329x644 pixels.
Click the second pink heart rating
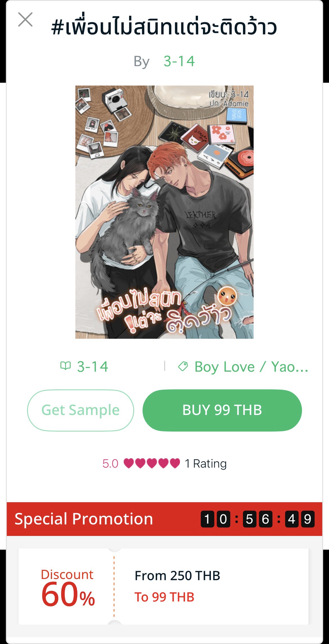click(x=140, y=463)
